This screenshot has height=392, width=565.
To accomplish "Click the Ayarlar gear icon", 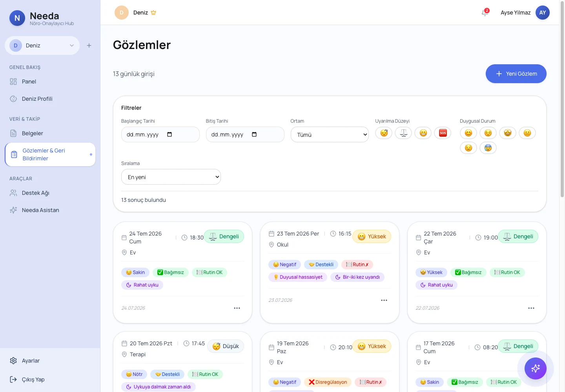I will tap(13, 361).
